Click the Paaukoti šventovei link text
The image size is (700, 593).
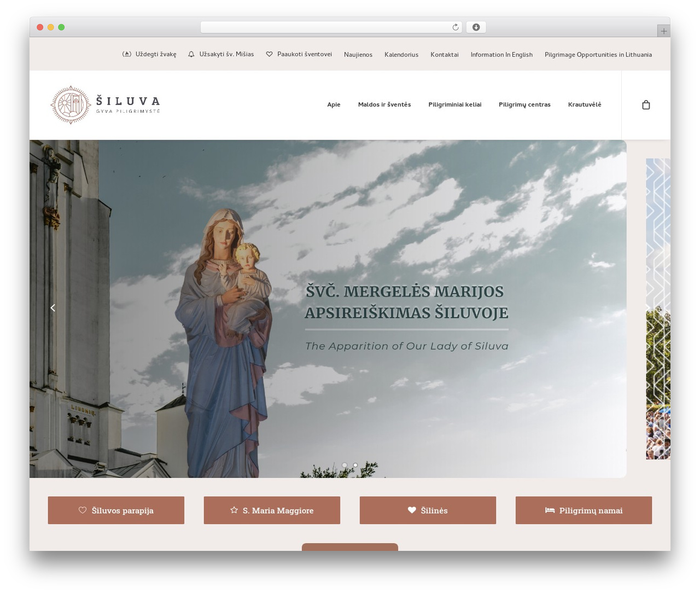tap(305, 54)
